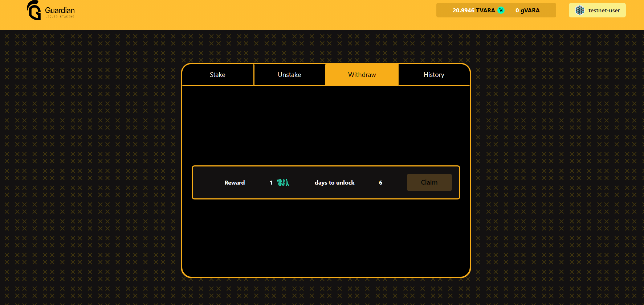The image size is (644, 305).
Task: Click the Guardian logo icon
Action: 34,10
